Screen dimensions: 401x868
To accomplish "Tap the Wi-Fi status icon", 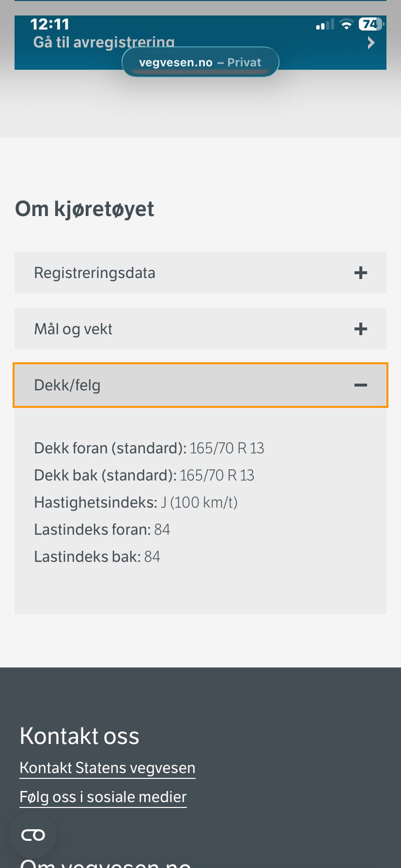I will (x=346, y=25).
